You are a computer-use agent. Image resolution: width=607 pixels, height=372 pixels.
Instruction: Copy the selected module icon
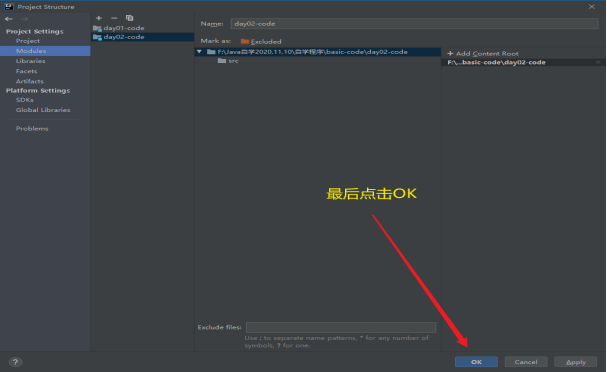[129, 18]
